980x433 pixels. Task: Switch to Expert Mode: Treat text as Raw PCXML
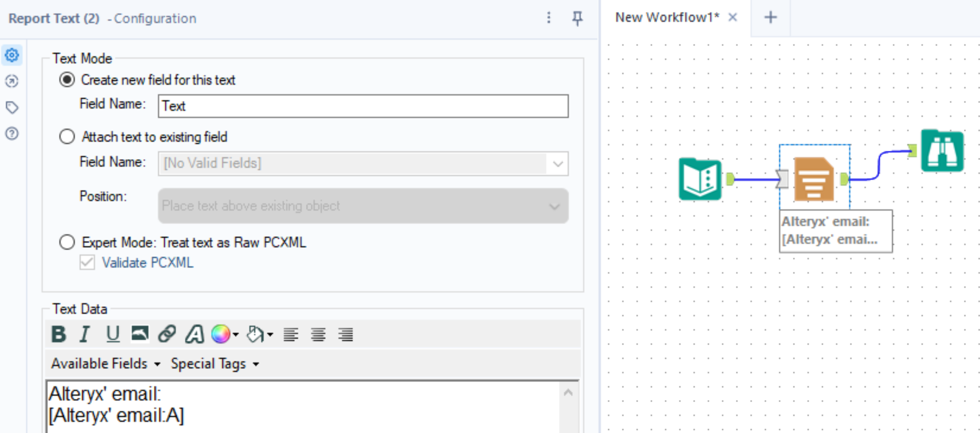click(x=67, y=243)
